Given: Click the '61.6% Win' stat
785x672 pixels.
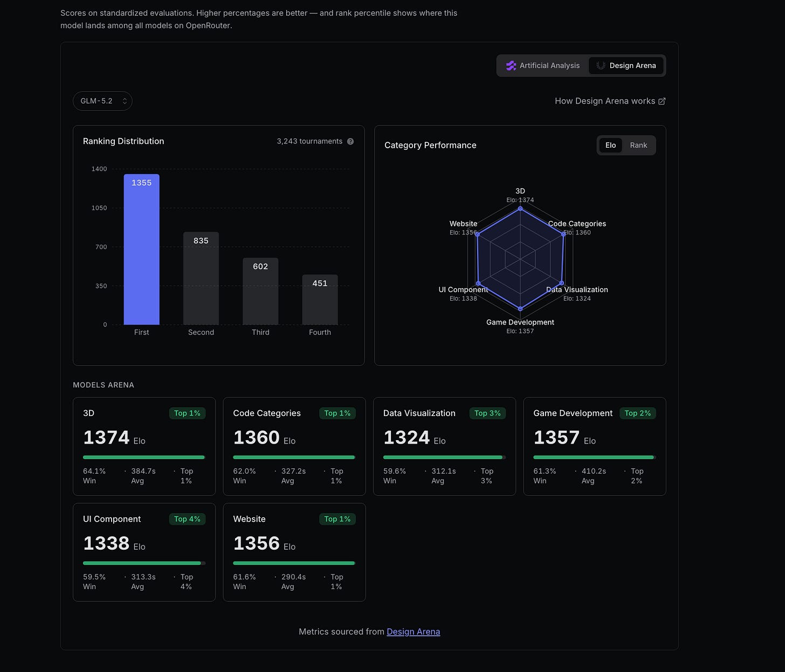Looking at the screenshot, I should point(245,581).
